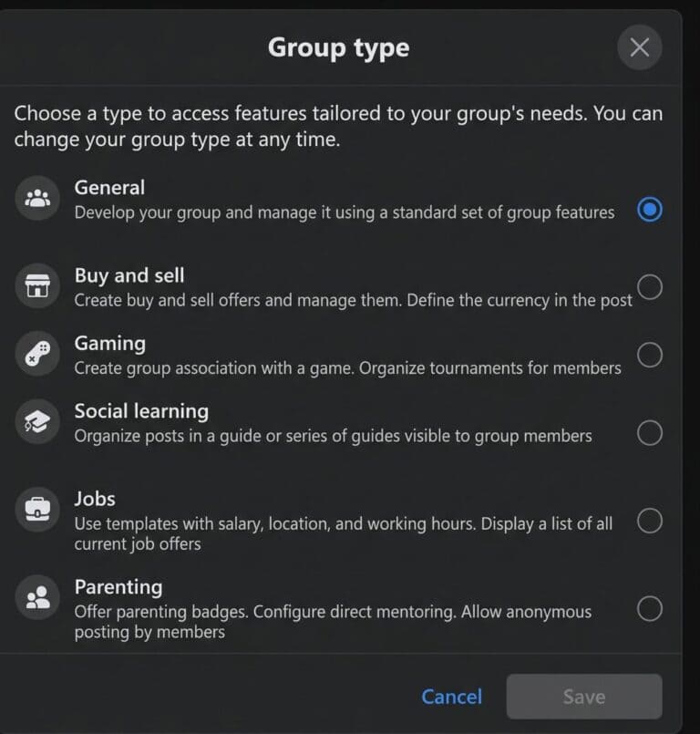Select the General radio button

click(650, 210)
